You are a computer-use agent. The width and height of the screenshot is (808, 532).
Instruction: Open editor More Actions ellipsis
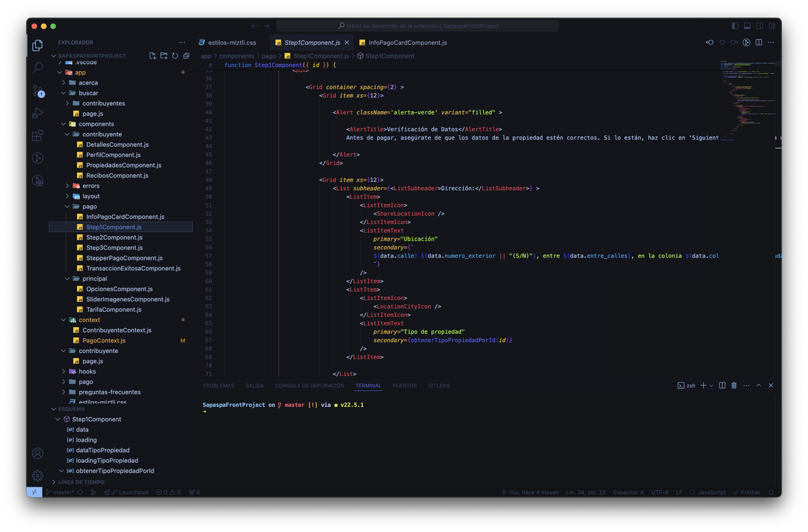pyautogui.click(x=771, y=43)
